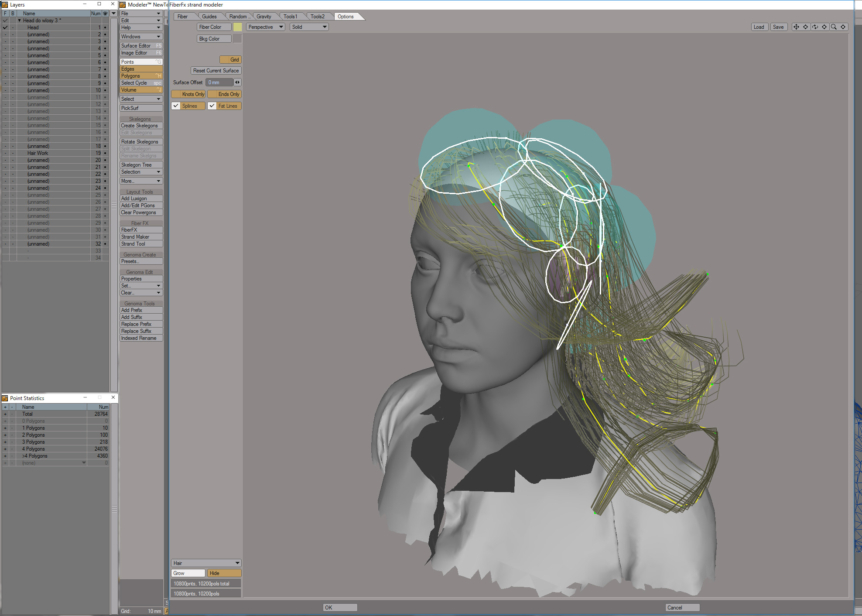Toggle the Grid display button
This screenshot has height=616, width=862.
(x=230, y=60)
